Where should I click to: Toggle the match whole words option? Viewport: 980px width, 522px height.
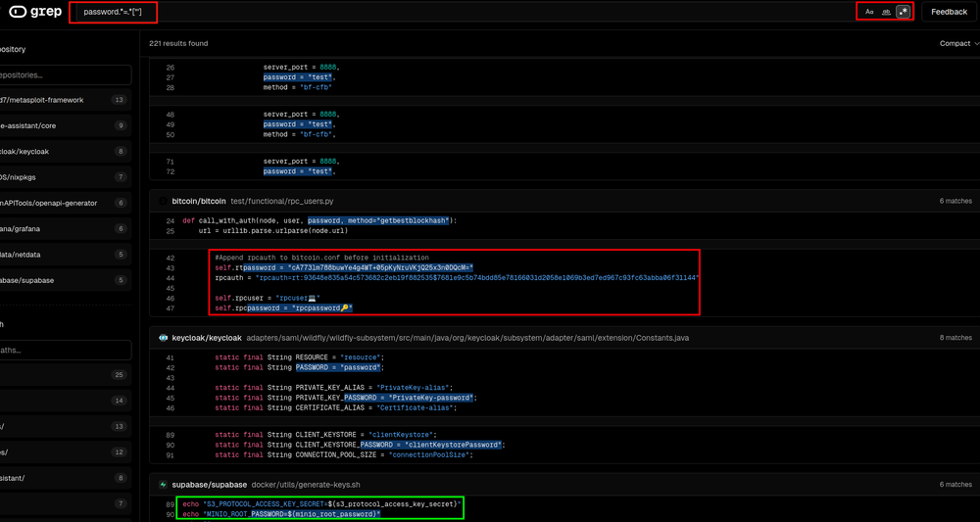click(886, 12)
